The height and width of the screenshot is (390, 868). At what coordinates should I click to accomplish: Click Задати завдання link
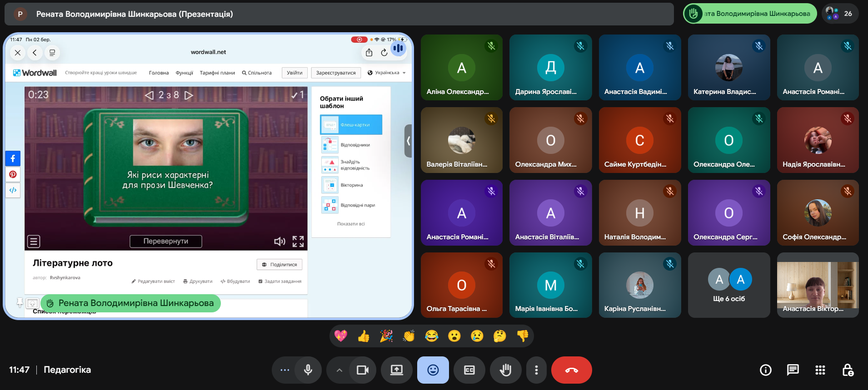[280, 281]
